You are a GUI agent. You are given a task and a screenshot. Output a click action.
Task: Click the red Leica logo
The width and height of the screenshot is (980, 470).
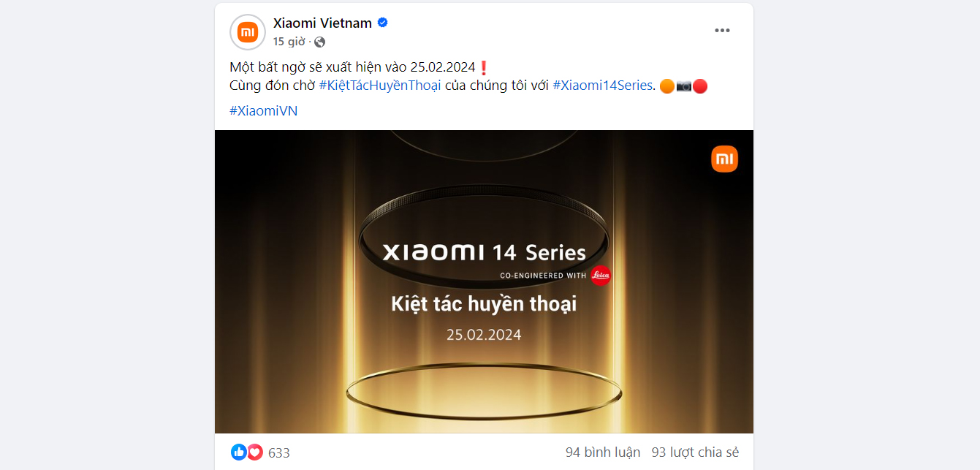pos(601,276)
